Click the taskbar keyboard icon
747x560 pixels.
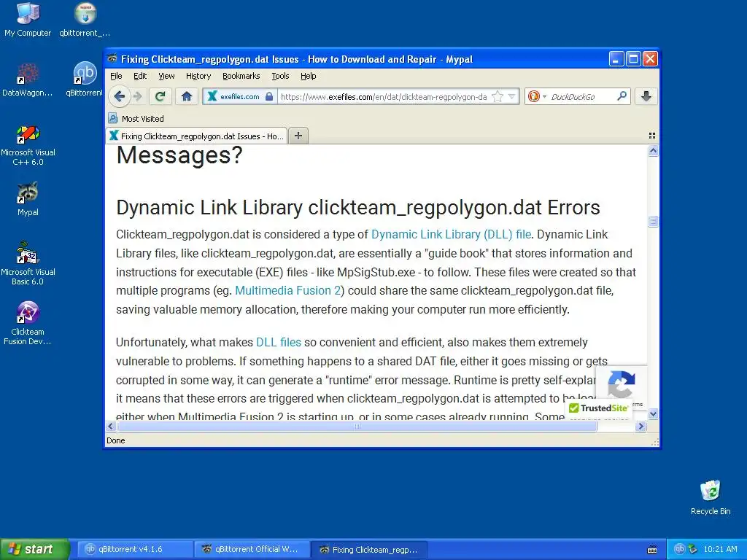click(652, 550)
